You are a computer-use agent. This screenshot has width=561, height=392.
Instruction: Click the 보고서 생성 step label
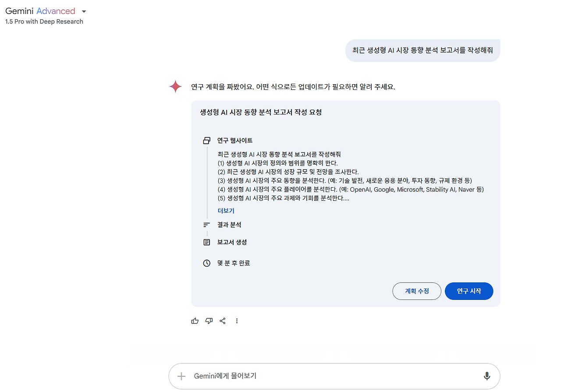pos(232,242)
